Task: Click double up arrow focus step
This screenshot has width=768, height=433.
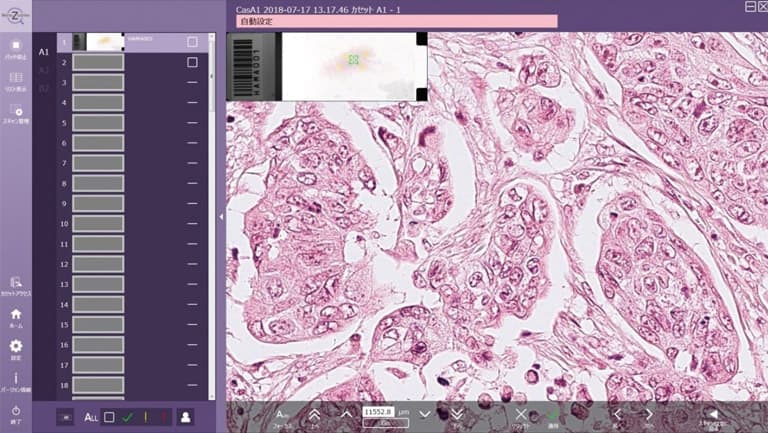Action: point(314,414)
